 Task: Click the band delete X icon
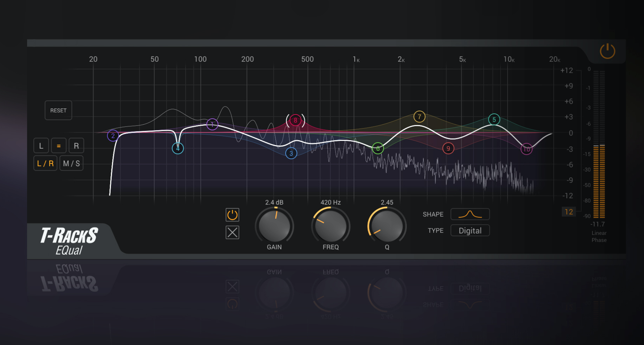click(233, 233)
